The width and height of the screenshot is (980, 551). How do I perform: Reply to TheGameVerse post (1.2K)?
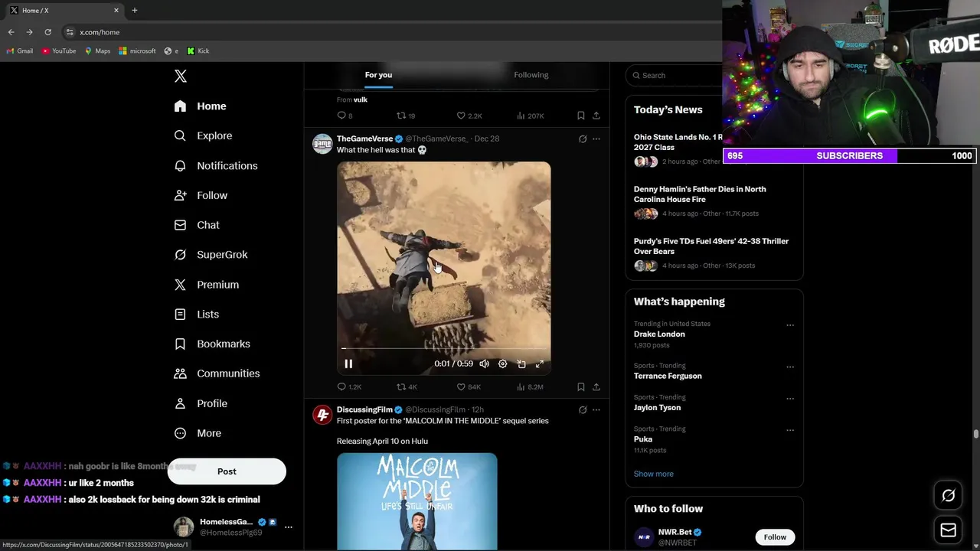349,387
